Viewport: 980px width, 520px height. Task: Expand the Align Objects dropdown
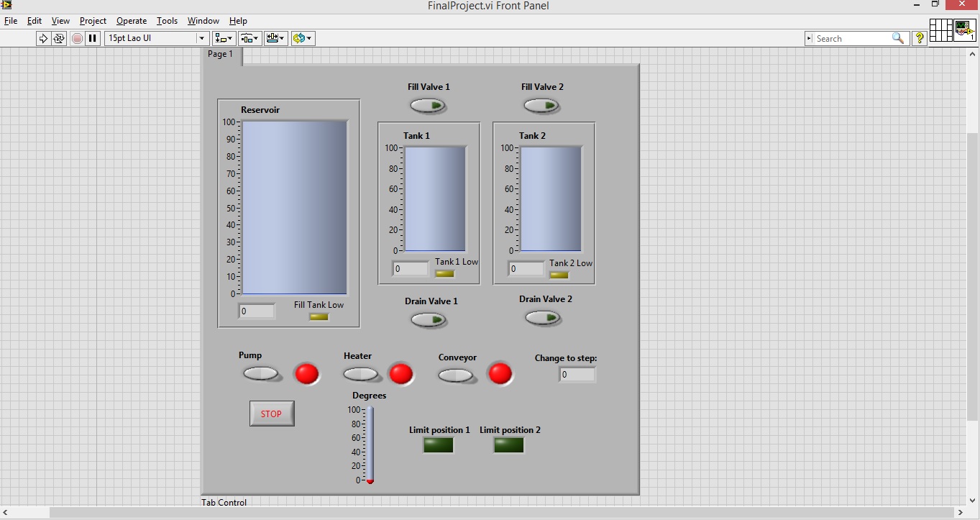tap(224, 39)
